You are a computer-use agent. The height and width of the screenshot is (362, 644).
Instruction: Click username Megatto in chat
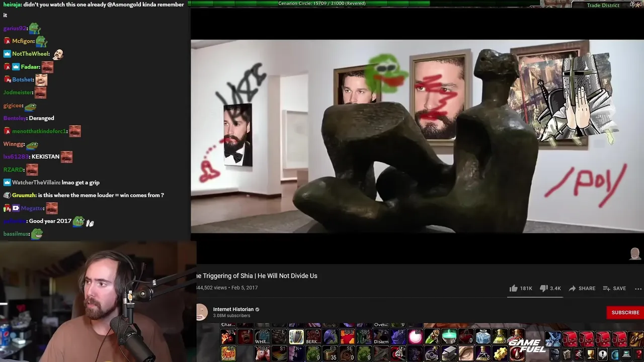(x=32, y=208)
